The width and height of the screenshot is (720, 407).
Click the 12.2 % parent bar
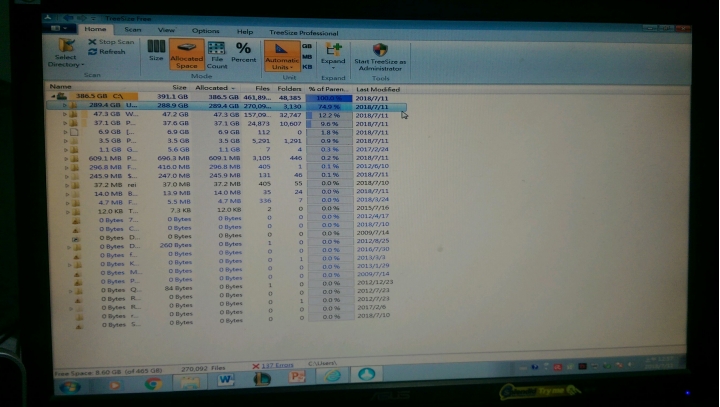click(x=329, y=115)
